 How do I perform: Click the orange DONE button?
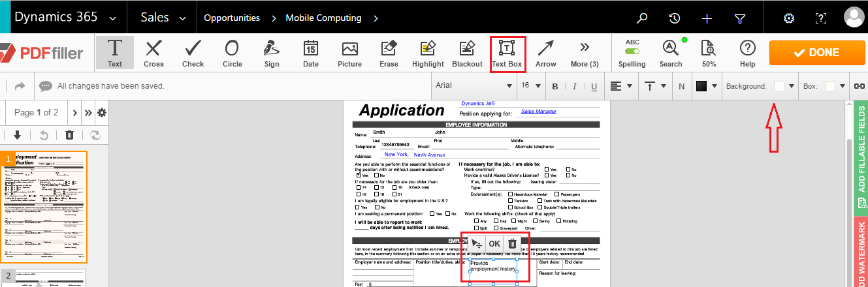816,53
